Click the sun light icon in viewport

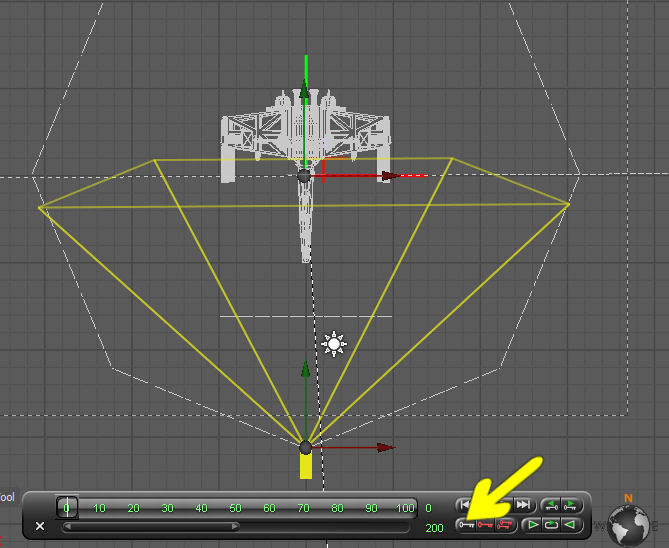tap(334, 345)
